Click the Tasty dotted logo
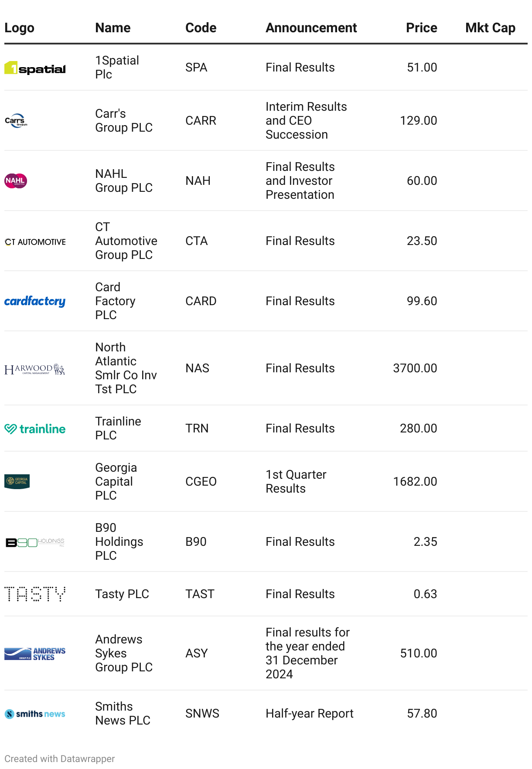Image resolution: width=532 pixels, height=769 pixels. [x=35, y=594]
